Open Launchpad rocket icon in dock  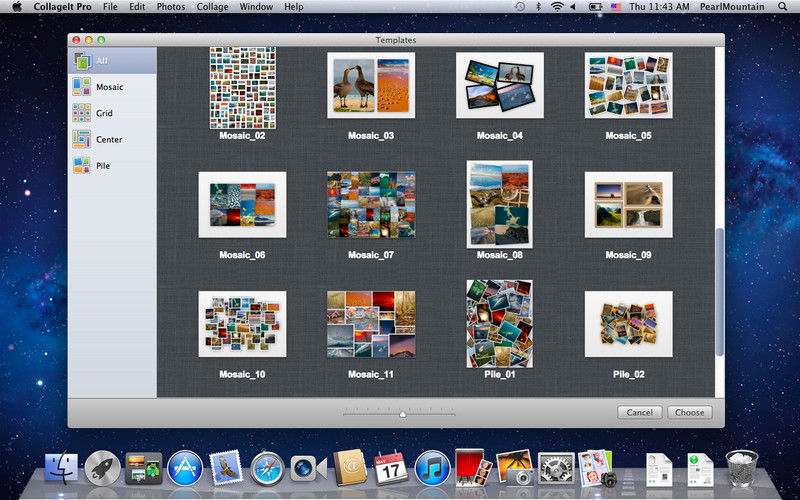point(102,468)
